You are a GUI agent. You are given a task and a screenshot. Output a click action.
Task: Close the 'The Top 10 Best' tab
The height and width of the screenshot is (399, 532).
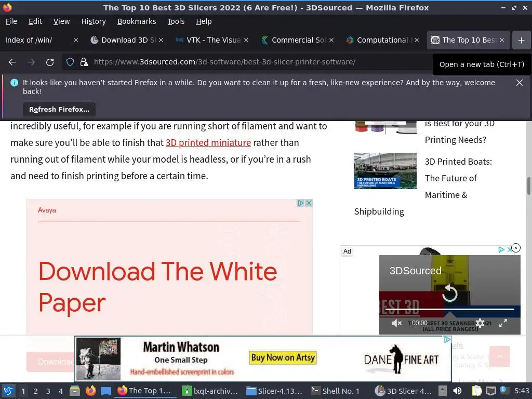(502, 40)
